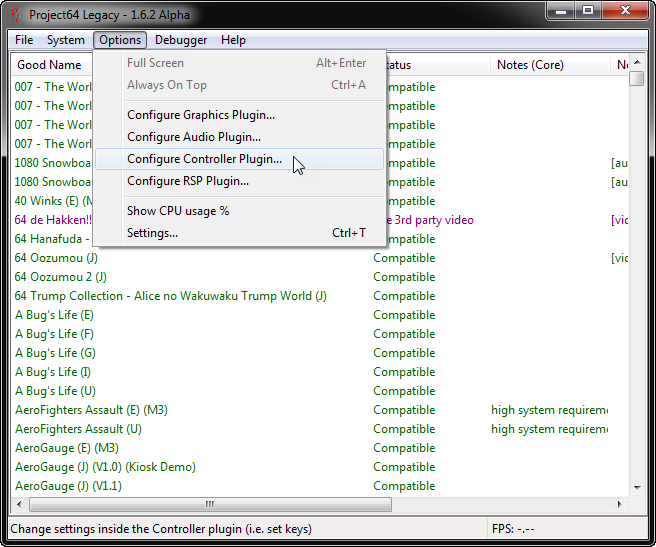Open the Help menu
Viewport: 656px width, 547px height.
[233, 40]
